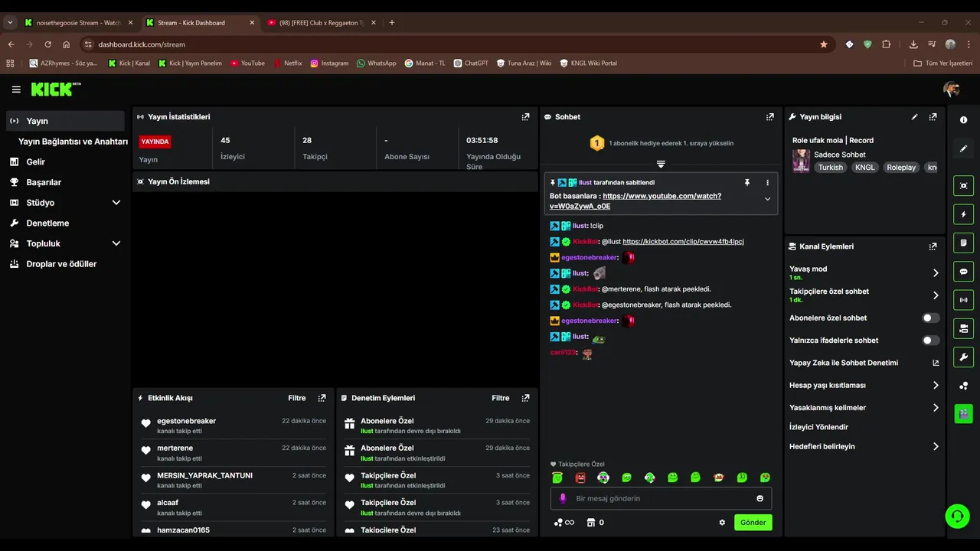
Task: Click İzleyici Yönlendir in Kanal Eylemleri
Action: pyautogui.click(x=818, y=427)
